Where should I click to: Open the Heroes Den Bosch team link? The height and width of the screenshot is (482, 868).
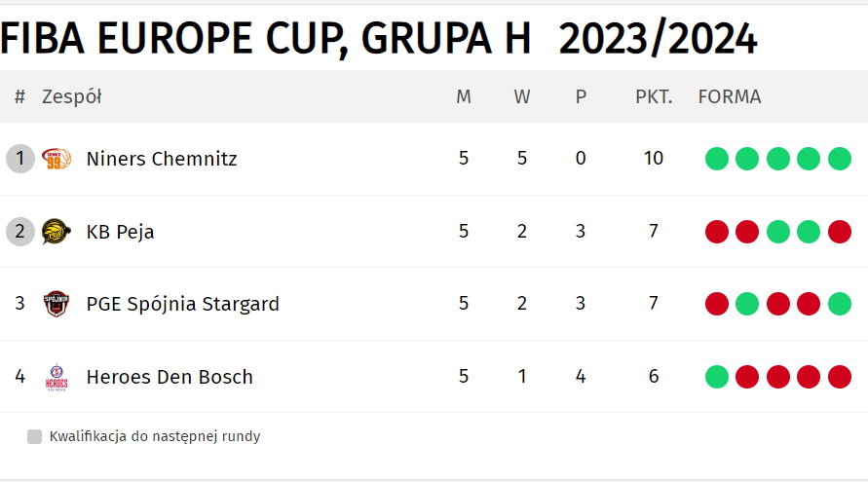coord(170,377)
